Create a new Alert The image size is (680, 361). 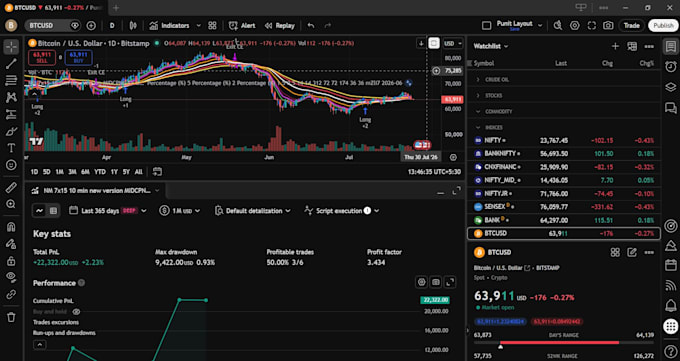(x=242, y=26)
